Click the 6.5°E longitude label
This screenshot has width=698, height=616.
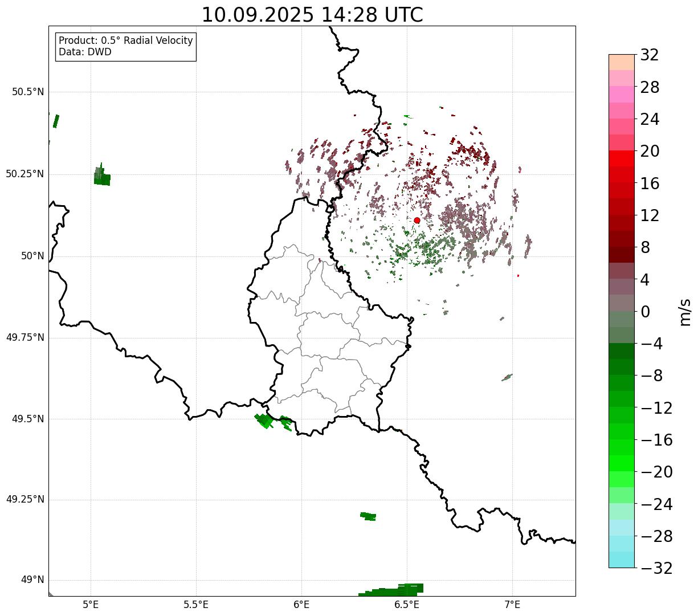click(x=407, y=605)
